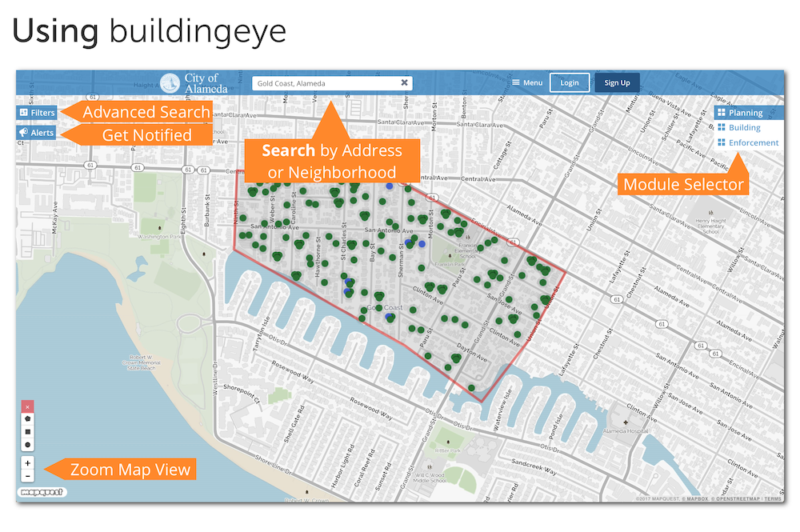The image size is (800, 532).
Task: Click the mapquest logo badge
Action: click(x=42, y=492)
